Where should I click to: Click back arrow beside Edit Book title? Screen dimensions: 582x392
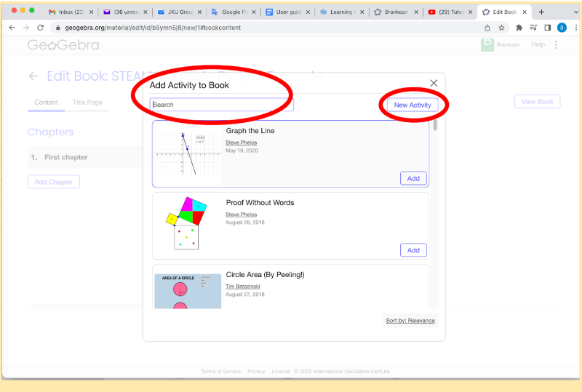point(33,76)
